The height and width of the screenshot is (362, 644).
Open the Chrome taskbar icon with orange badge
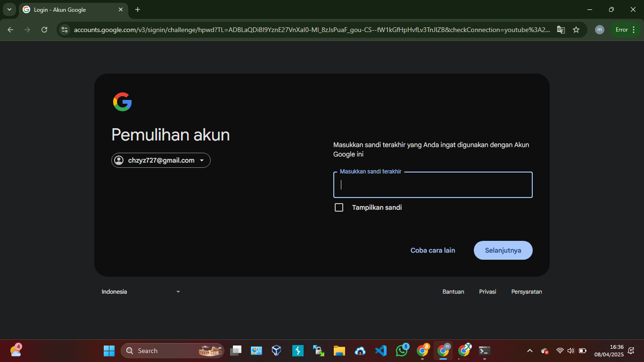point(423,351)
